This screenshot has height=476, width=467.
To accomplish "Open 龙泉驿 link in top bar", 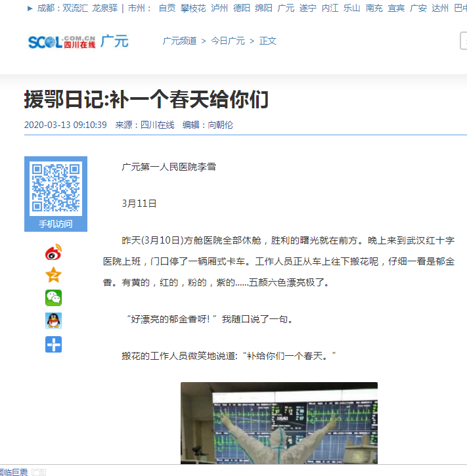I will click(104, 9).
